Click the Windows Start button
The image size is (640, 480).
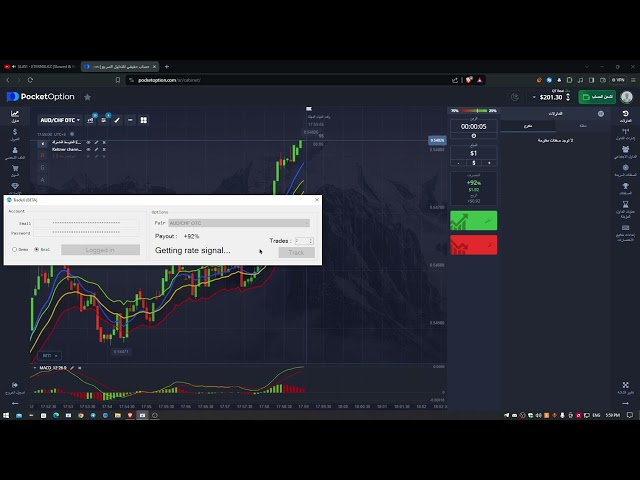click(x=6, y=415)
